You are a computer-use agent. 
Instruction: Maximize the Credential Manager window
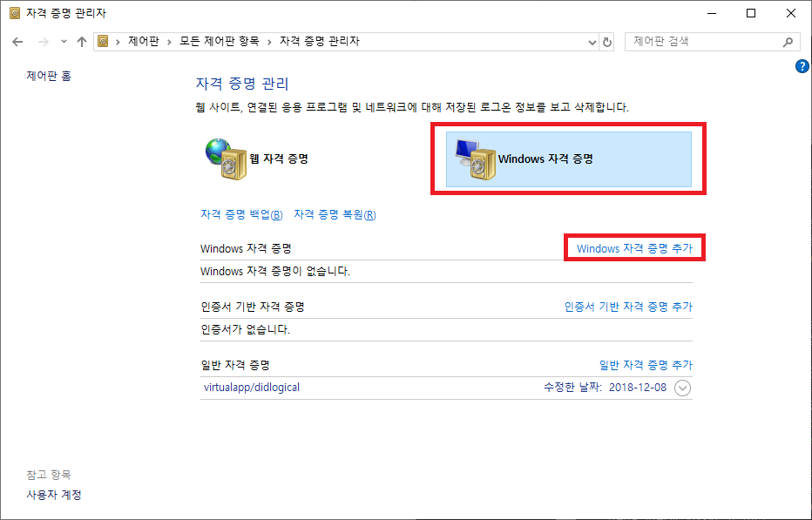coord(751,13)
